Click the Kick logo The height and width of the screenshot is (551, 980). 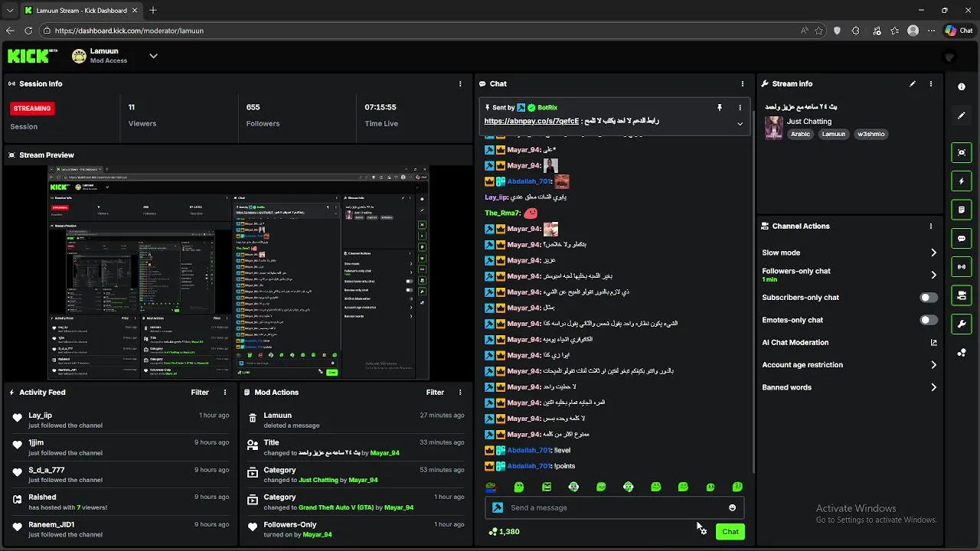[32, 56]
